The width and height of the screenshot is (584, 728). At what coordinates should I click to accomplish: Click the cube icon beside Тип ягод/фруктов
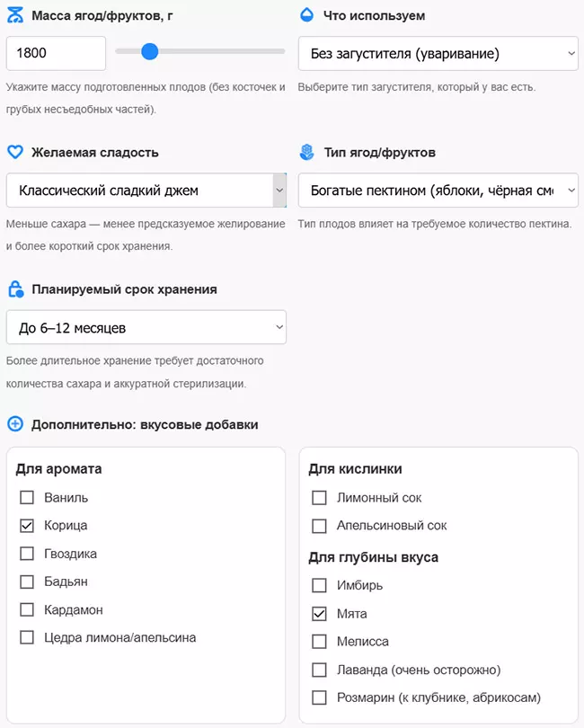click(x=305, y=152)
